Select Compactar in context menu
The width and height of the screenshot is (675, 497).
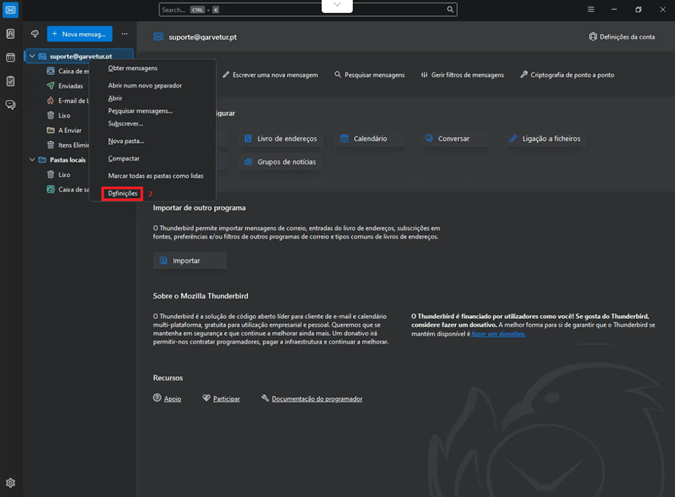(124, 158)
